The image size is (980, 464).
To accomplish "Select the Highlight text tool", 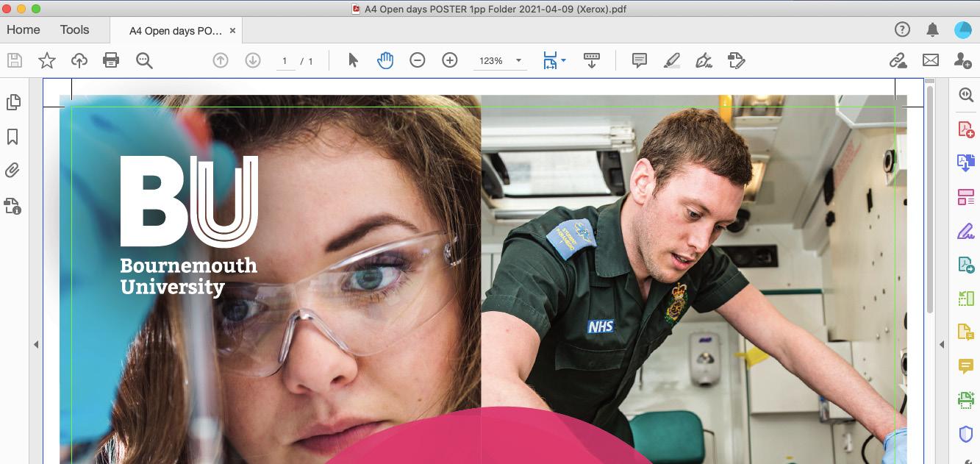I will pos(671,60).
